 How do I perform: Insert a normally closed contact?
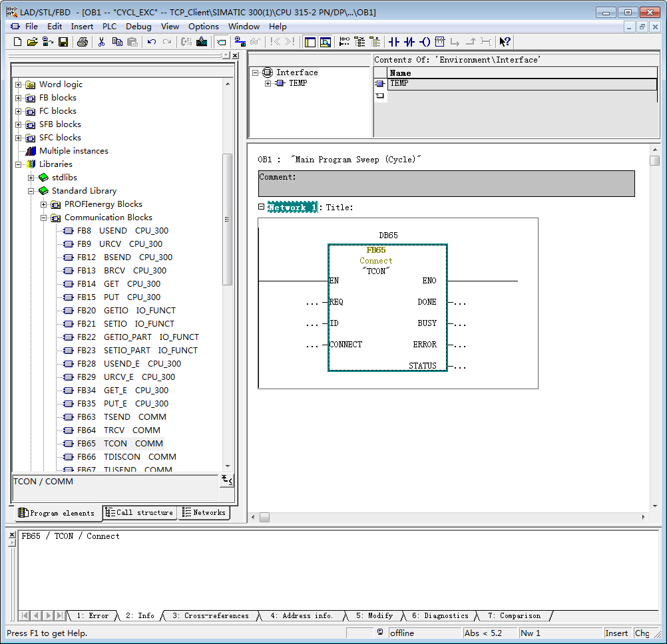[409, 42]
